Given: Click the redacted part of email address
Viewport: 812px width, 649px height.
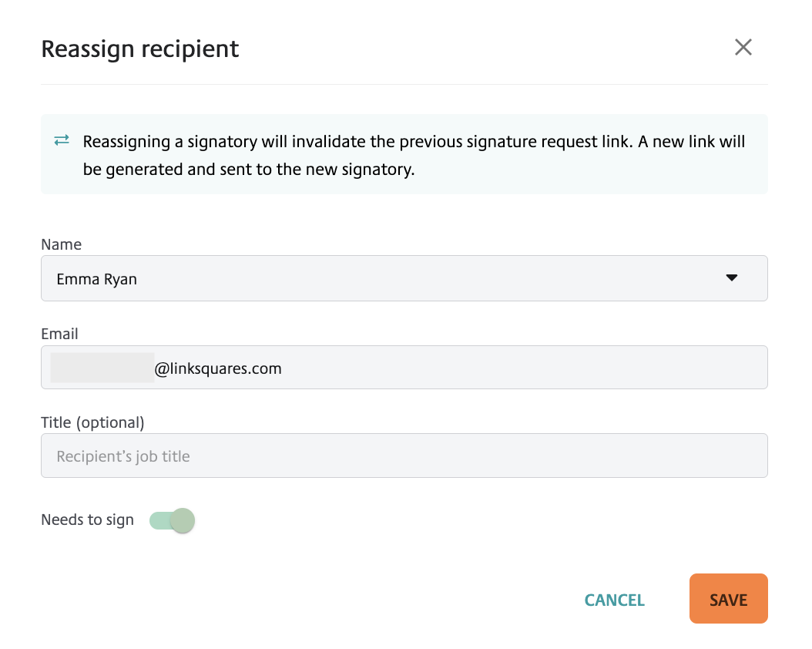Looking at the screenshot, I should (102, 367).
